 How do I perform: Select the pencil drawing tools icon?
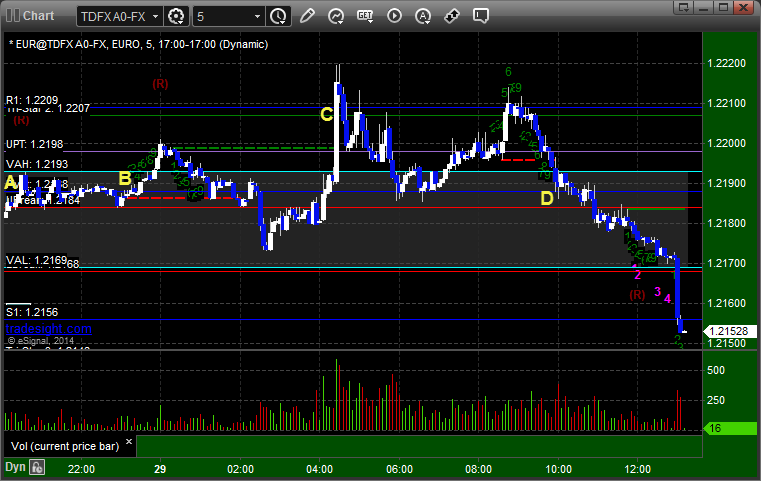pyautogui.click(x=307, y=16)
